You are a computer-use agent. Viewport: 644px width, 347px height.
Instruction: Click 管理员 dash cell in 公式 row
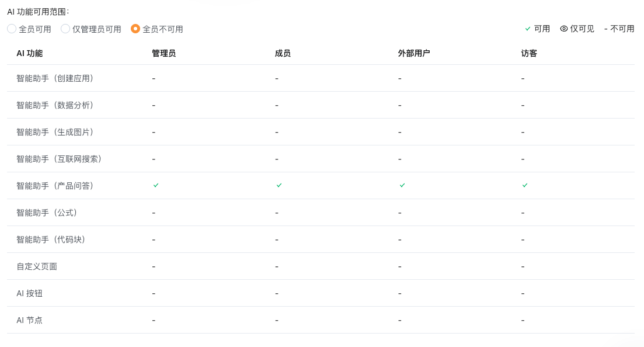[154, 213]
